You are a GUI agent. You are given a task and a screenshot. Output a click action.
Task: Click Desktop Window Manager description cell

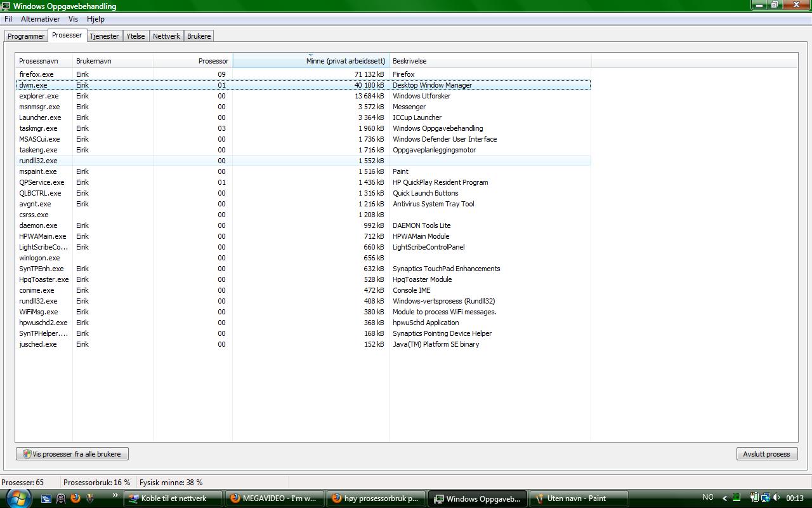(432, 85)
